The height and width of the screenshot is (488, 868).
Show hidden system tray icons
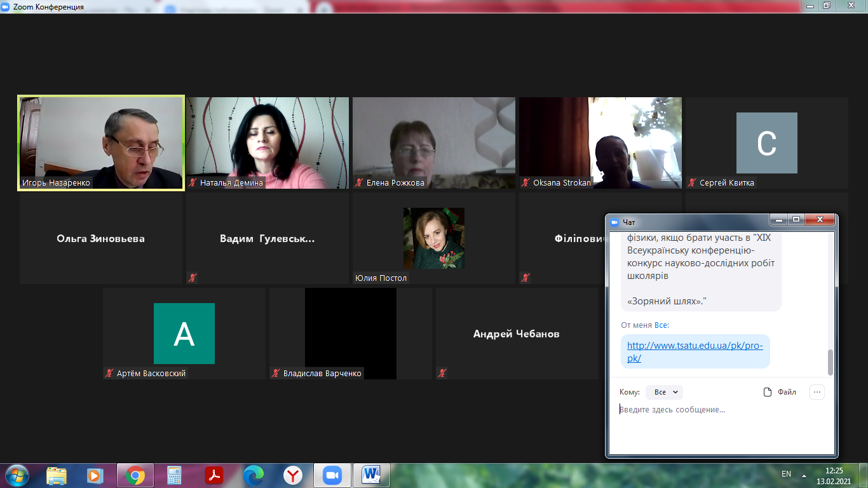pyautogui.click(x=804, y=475)
